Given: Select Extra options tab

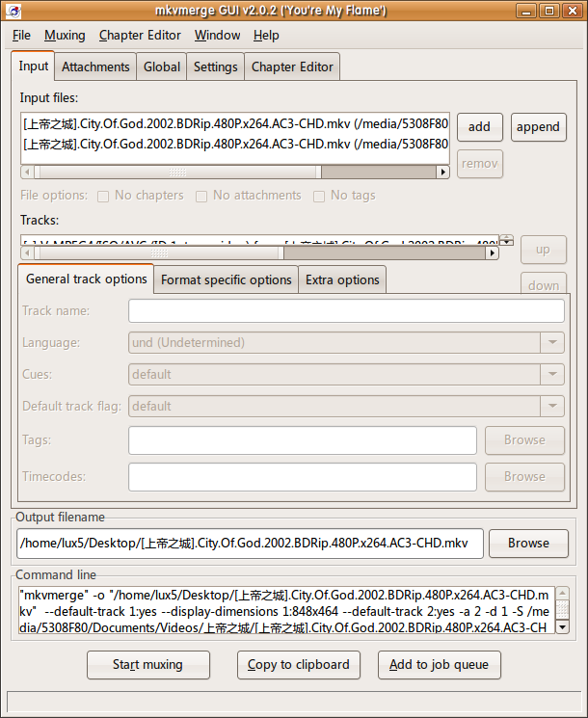Looking at the screenshot, I should coord(342,279).
